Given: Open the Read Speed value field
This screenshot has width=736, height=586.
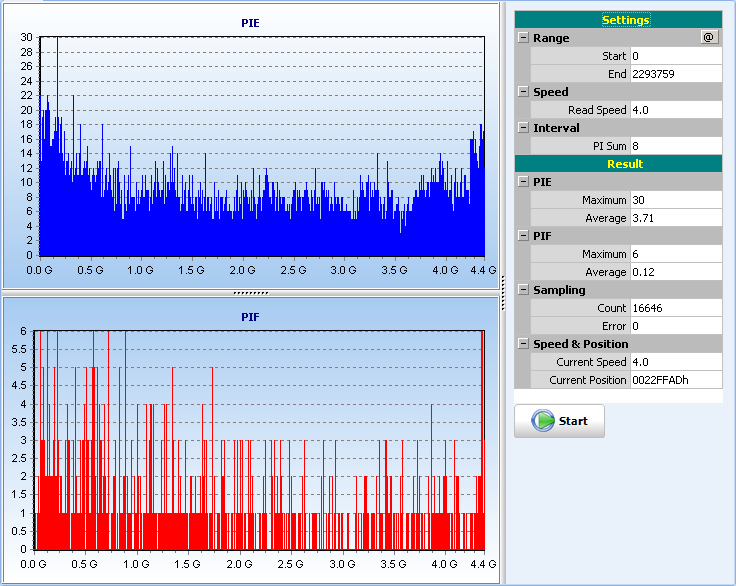Looking at the screenshot, I should coord(675,110).
